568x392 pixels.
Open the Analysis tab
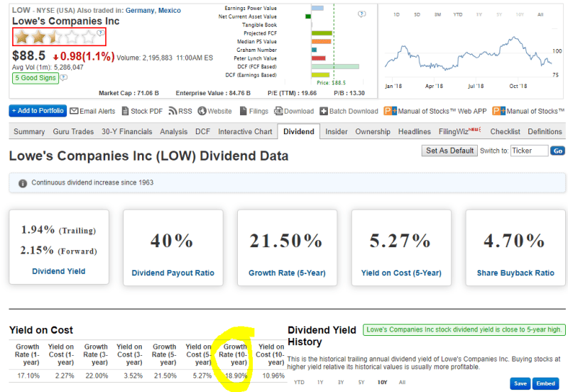pos(173,131)
